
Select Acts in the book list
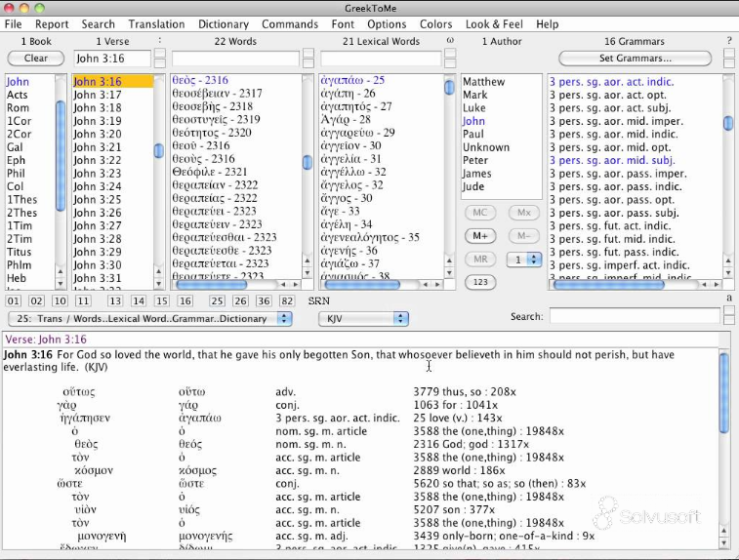pyautogui.click(x=18, y=95)
